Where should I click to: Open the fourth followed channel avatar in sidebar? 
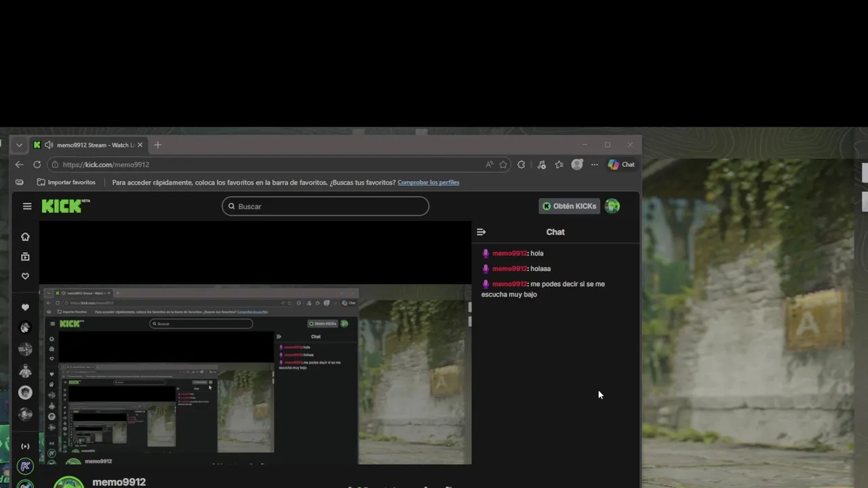coord(25,392)
